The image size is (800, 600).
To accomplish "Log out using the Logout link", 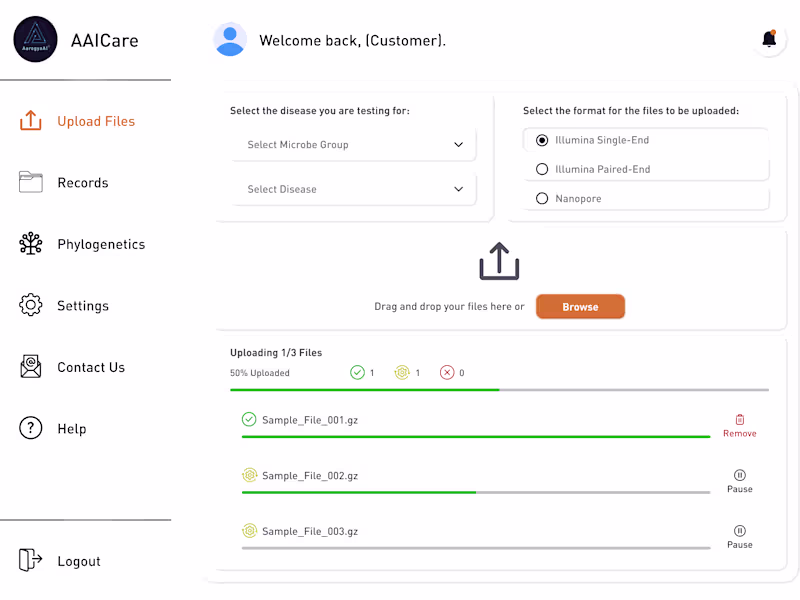I will 78,561.
